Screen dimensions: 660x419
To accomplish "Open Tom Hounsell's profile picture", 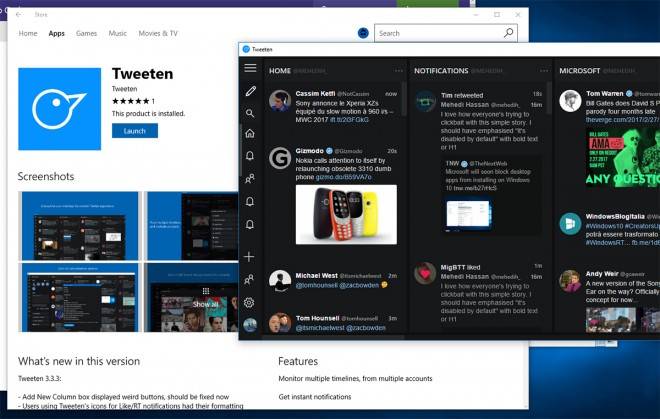I will point(280,323).
